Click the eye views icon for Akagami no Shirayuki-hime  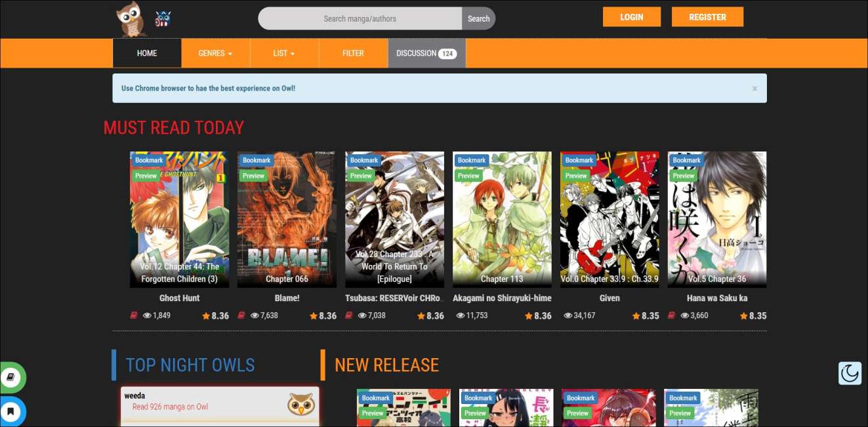coord(459,315)
